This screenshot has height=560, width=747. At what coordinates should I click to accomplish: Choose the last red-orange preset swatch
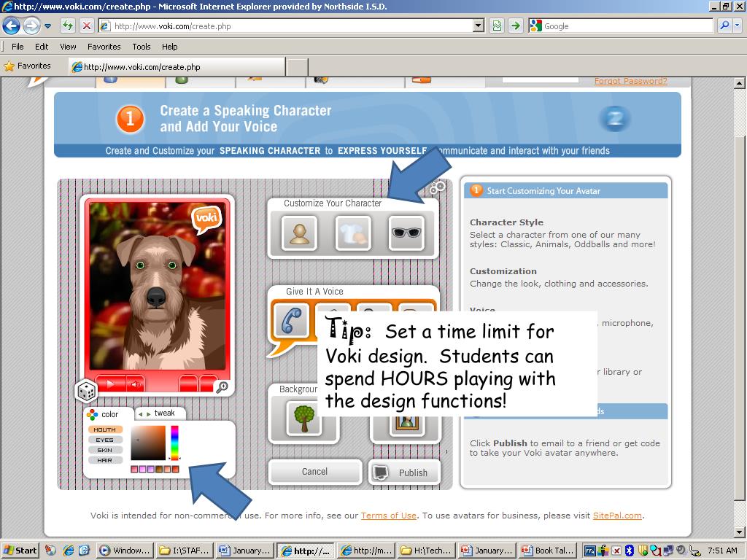176,470
